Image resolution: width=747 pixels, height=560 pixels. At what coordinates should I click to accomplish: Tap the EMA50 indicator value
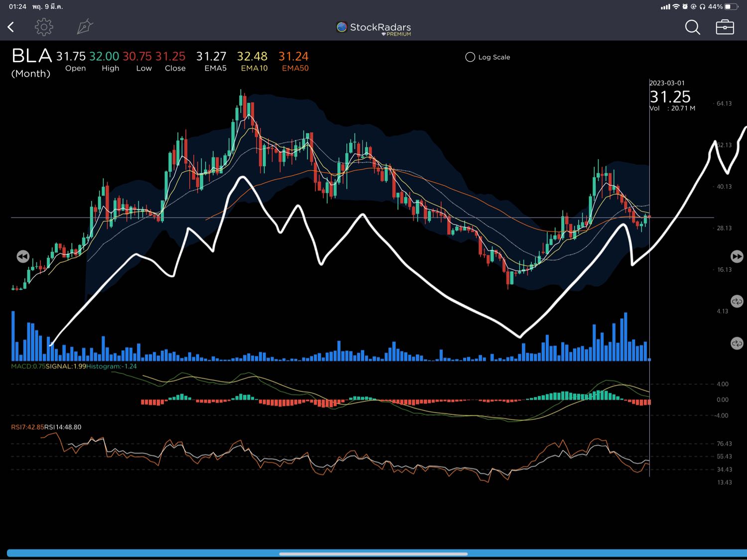tap(293, 57)
